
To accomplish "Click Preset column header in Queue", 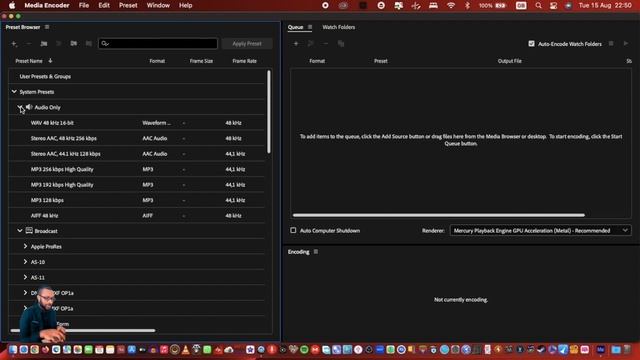I will (380, 61).
